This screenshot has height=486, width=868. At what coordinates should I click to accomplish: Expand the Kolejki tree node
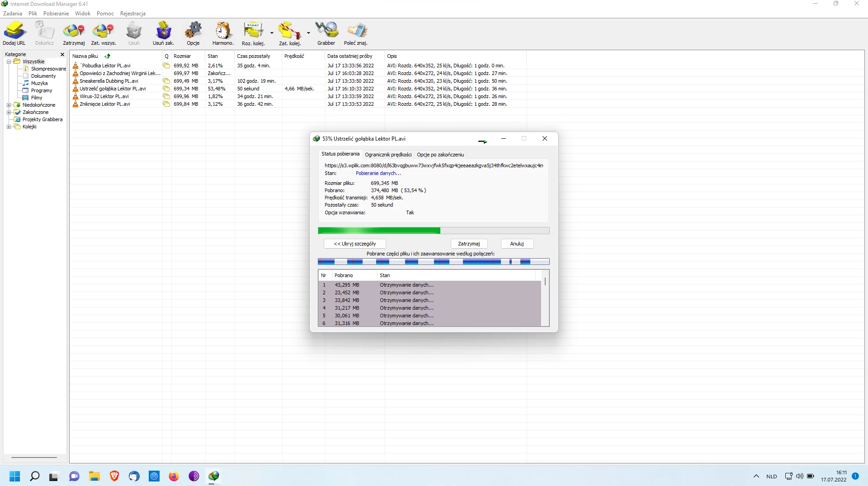[9, 127]
